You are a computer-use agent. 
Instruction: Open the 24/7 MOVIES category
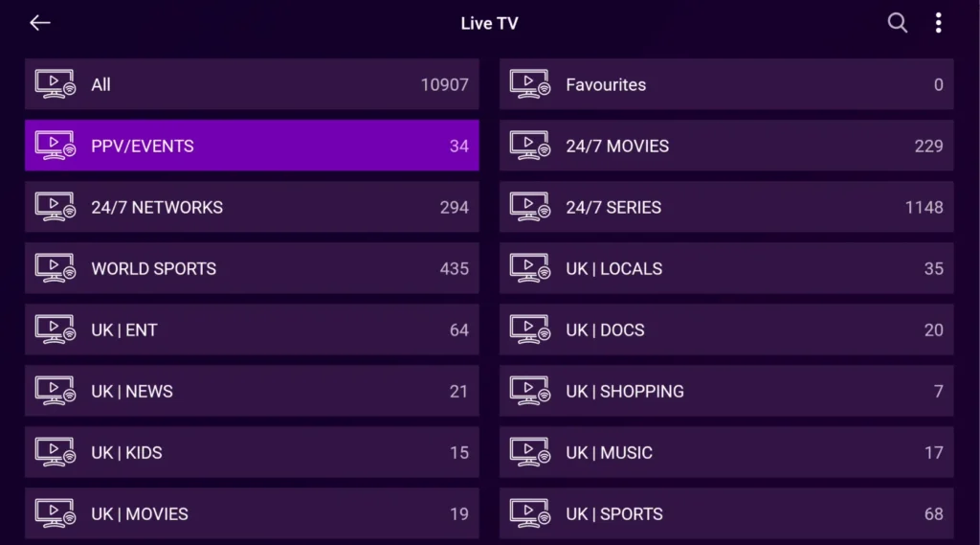coord(726,146)
